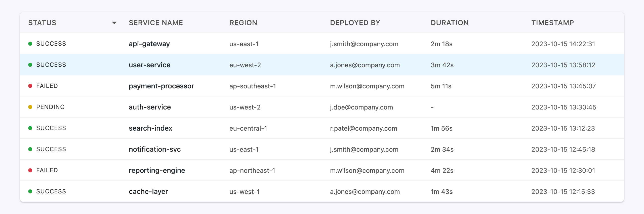Click yellow pending dot for auth-service
644x214 pixels.
(30, 107)
